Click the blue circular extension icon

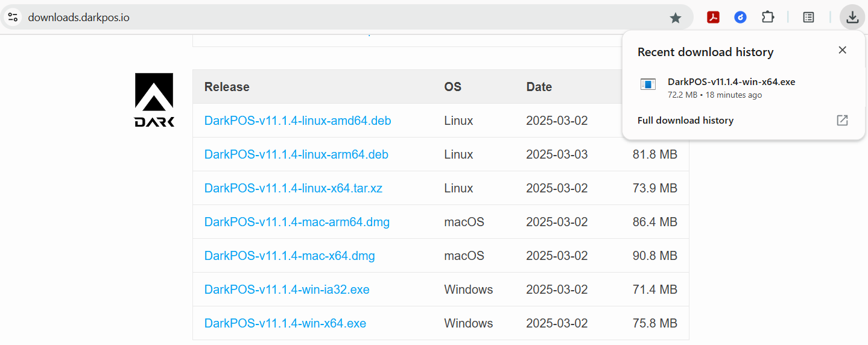(741, 17)
